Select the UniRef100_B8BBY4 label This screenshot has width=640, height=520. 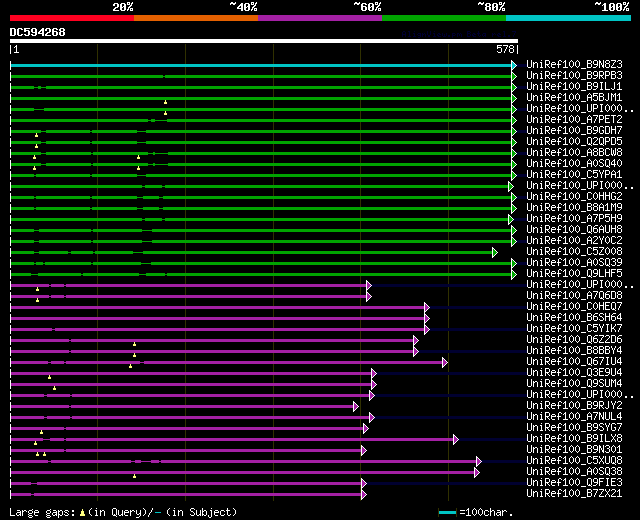click(x=574, y=351)
